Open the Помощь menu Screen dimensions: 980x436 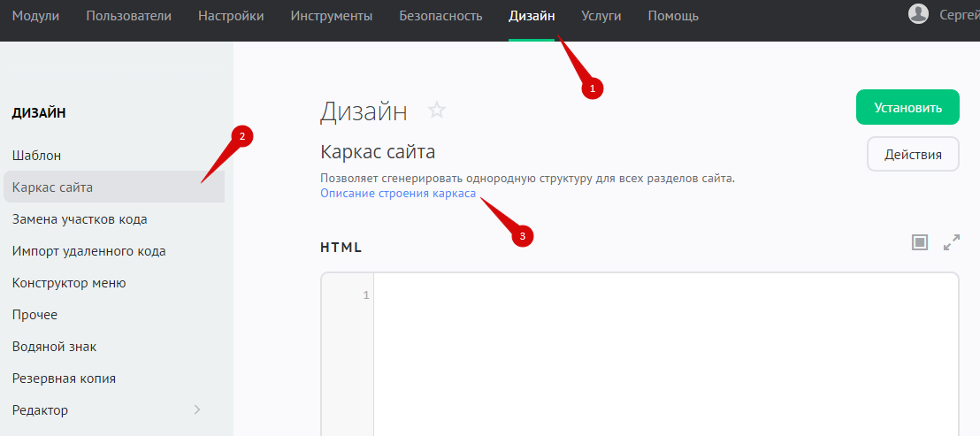pyautogui.click(x=672, y=16)
